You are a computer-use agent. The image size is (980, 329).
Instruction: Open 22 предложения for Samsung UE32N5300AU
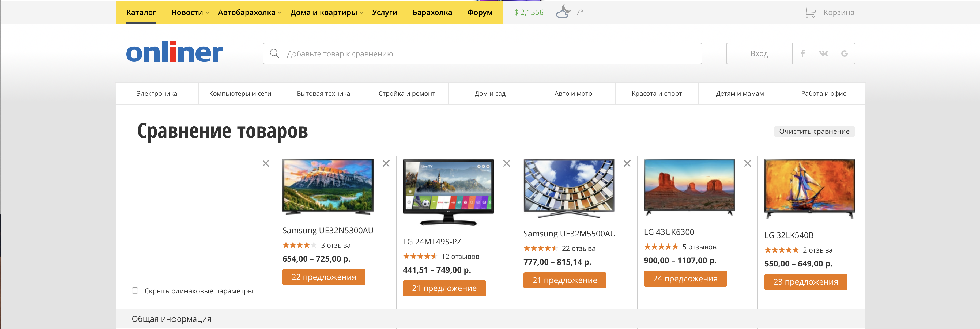[324, 277]
